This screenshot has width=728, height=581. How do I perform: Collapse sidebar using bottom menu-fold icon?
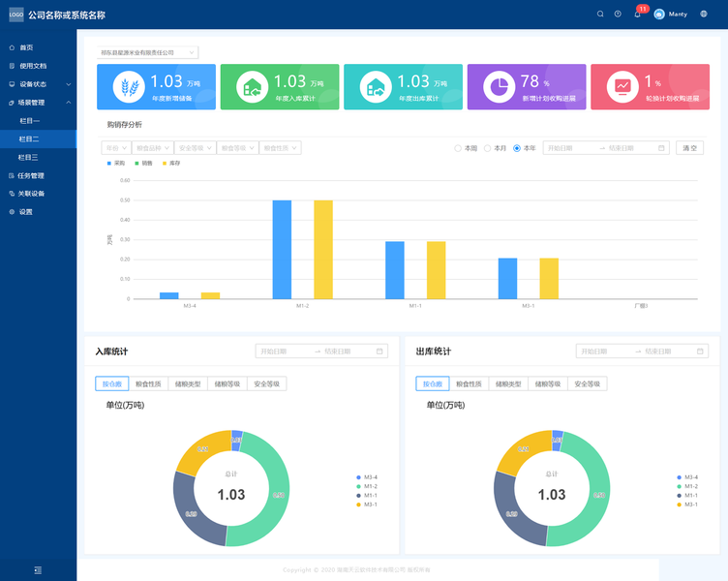tap(38, 569)
